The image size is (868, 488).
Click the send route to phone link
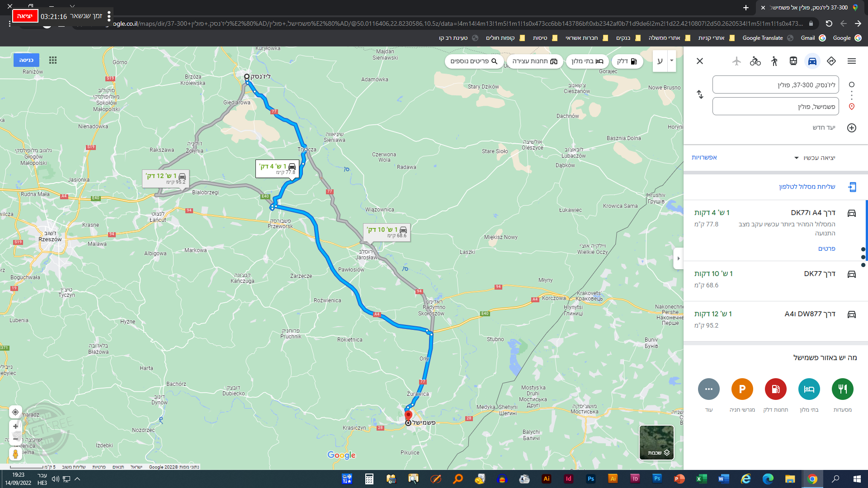click(x=807, y=187)
